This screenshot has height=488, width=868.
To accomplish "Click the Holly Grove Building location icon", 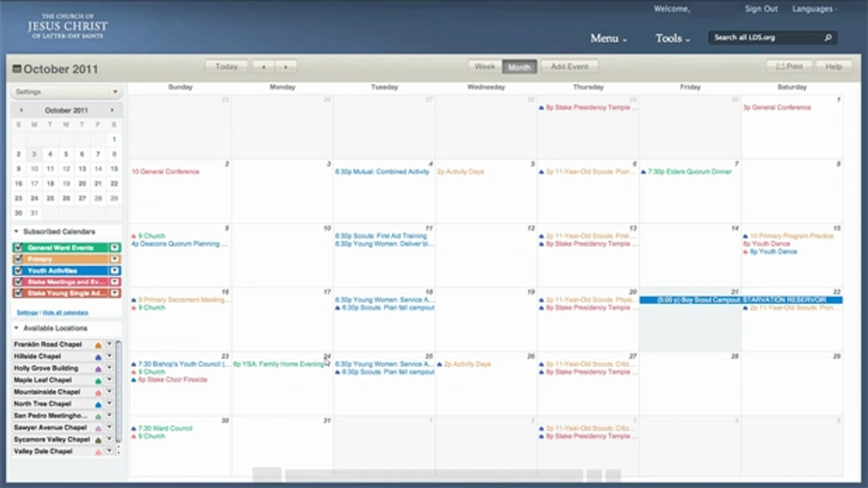I will pos(98,369).
